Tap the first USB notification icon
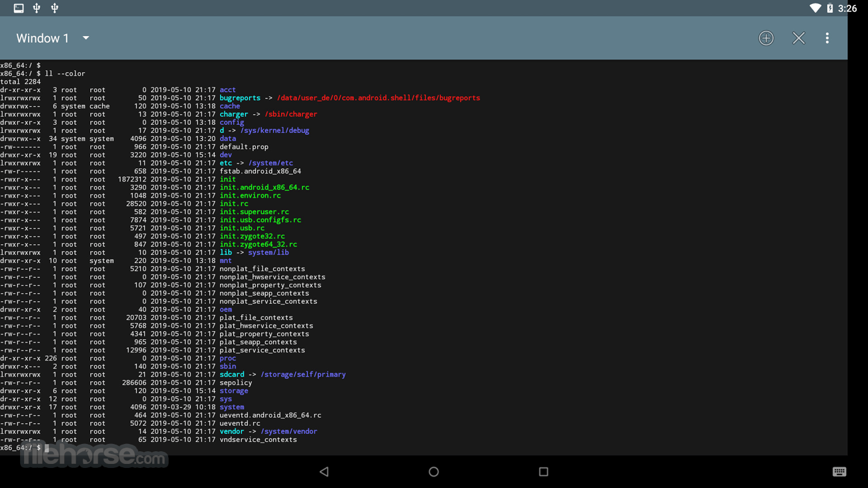868x488 pixels. coord(37,8)
